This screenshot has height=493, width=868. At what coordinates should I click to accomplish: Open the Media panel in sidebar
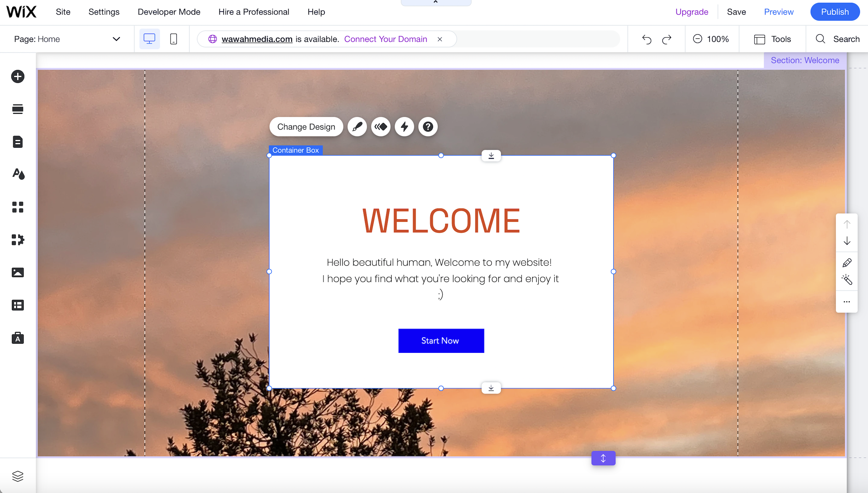18,273
